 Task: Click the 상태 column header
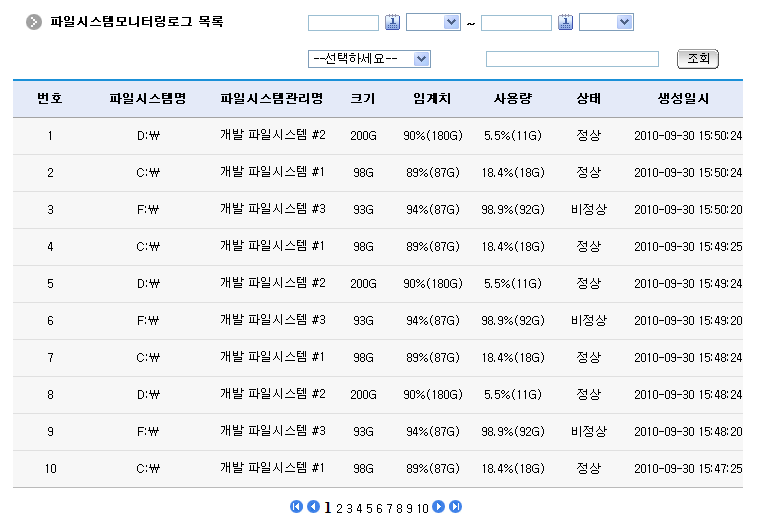click(x=588, y=99)
